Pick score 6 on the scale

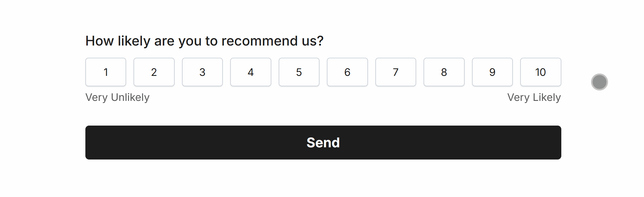pyautogui.click(x=347, y=72)
